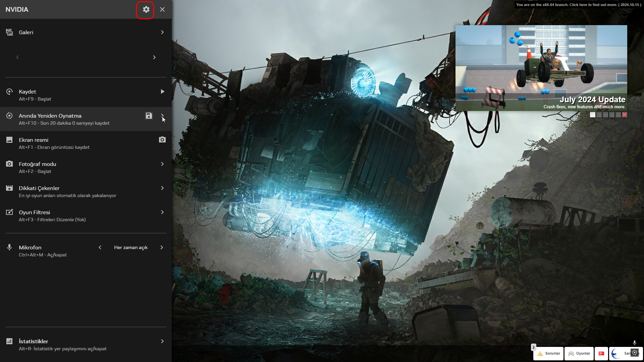Click the 'Her zaman açık' microphone value

point(131,247)
